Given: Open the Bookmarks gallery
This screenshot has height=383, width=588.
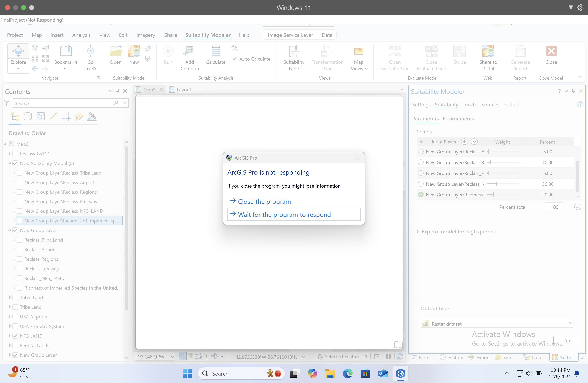Looking at the screenshot, I should [x=66, y=58].
